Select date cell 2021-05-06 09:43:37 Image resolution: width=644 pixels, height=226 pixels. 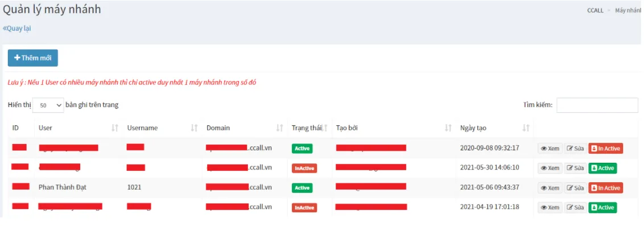click(490, 187)
